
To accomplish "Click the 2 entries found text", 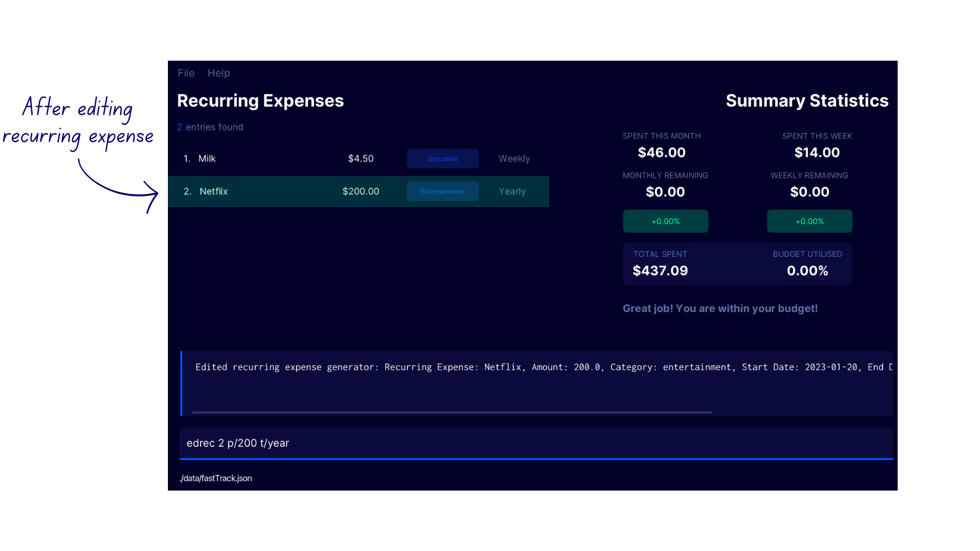I will [x=210, y=127].
